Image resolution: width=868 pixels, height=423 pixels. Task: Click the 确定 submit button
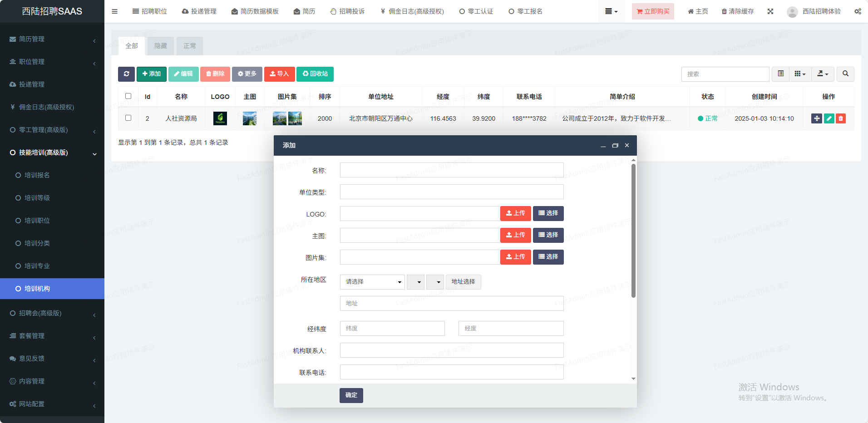pos(351,395)
